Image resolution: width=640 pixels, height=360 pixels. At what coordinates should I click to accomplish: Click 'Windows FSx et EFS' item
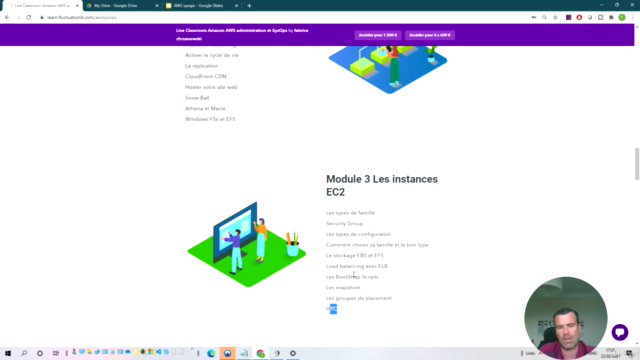210,119
